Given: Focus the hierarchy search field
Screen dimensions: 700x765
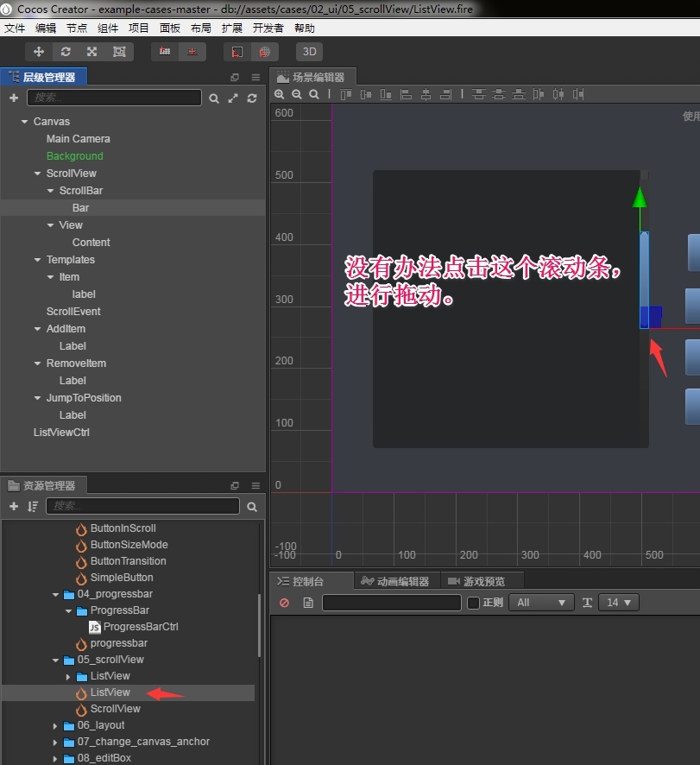Looking at the screenshot, I should tap(114, 98).
